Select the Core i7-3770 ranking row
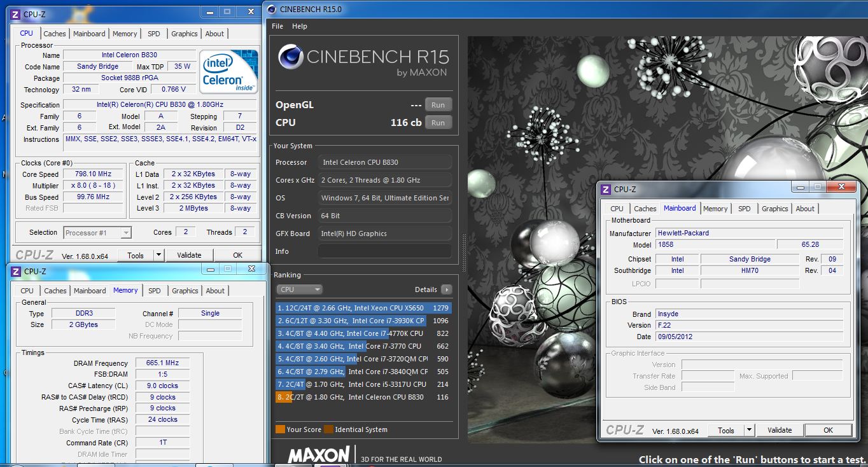 (363, 346)
